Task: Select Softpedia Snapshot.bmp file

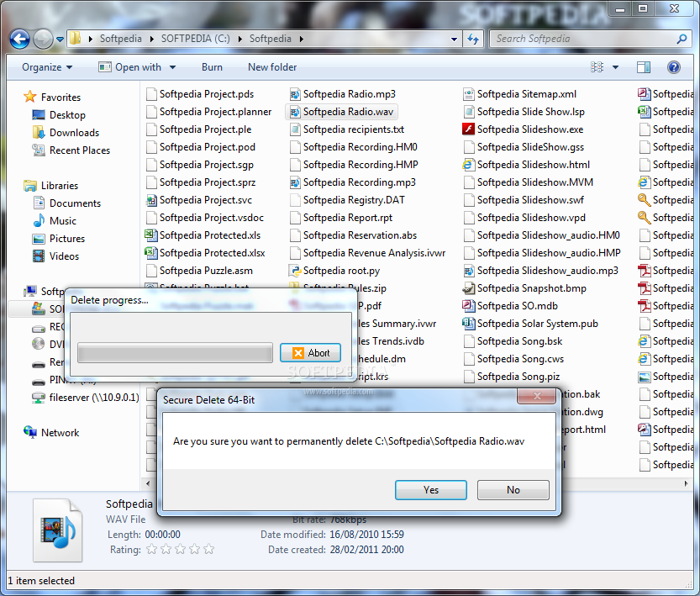Action: pyautogui.click(x=524, y=288)
